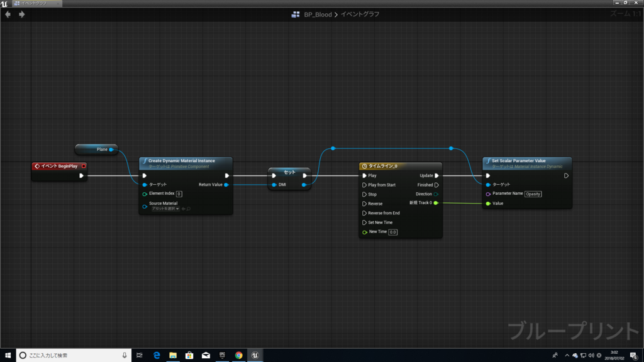
Task: Click the back navigation arrow
Action: point(8,14)
